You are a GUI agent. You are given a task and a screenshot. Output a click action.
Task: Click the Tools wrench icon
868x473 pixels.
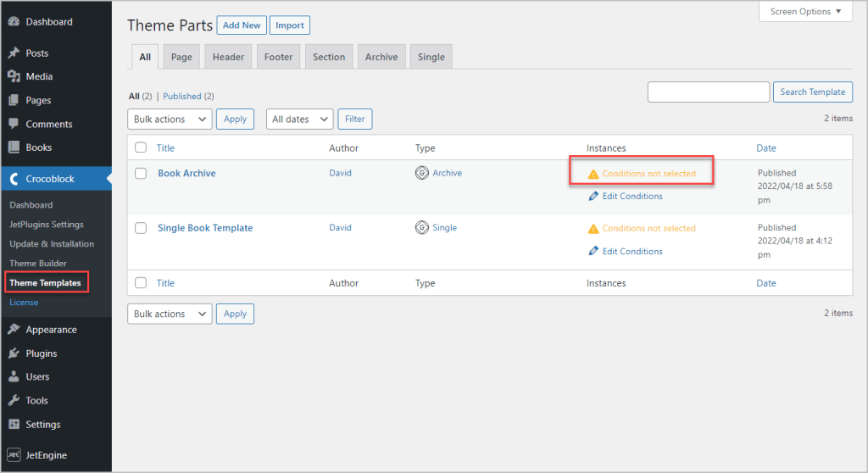[14, 400]
